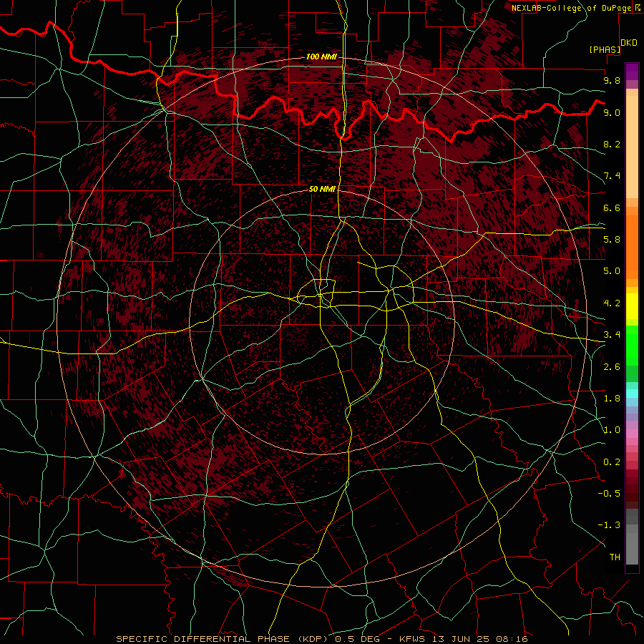644x644 pixels.
Task: Click the bright green color bar segment
Action: tap(632, 345)
